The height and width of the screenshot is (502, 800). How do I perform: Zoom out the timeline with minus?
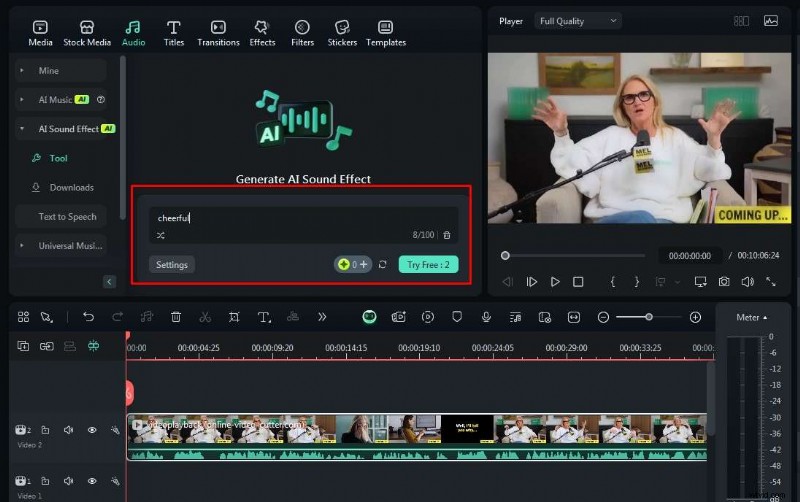pos(603,317)
